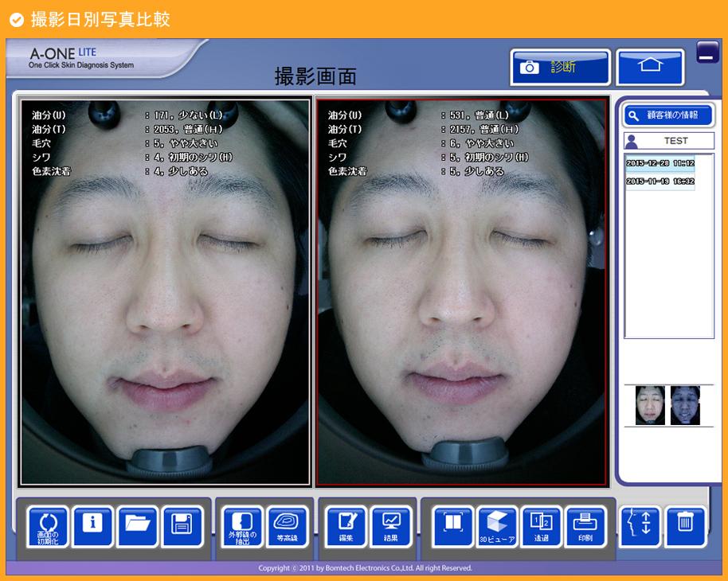Launch the 3Dビューア viewer
Image resolution: width=728 pixels, height=581 pixels.
[x=497, y=525]
